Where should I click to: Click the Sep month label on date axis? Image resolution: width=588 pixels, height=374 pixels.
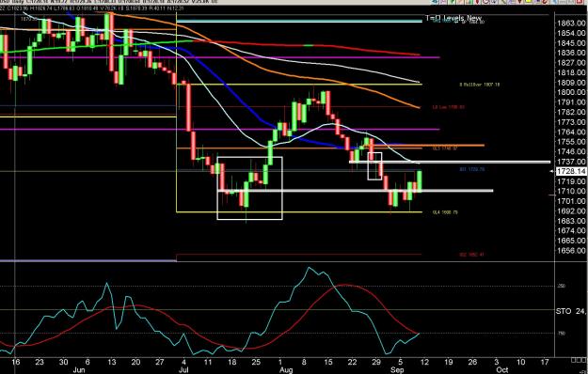(397, 370)
